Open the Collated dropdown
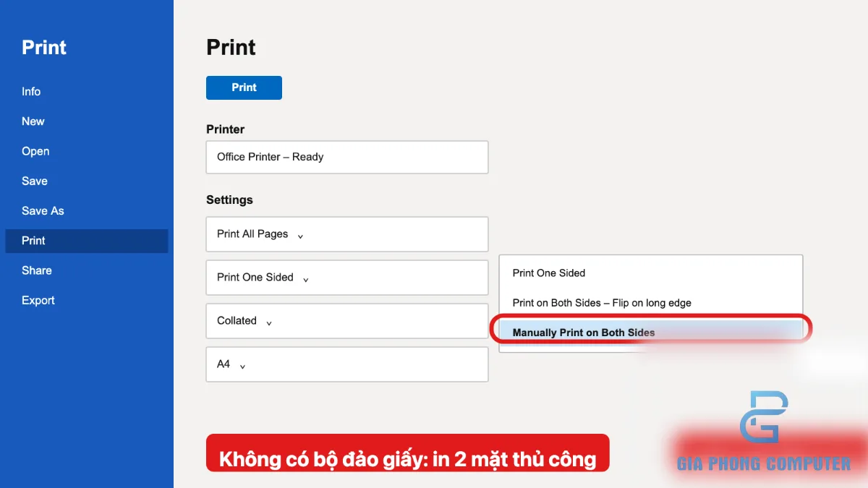Viewport: 868px width, 488px height. point(347,321)
